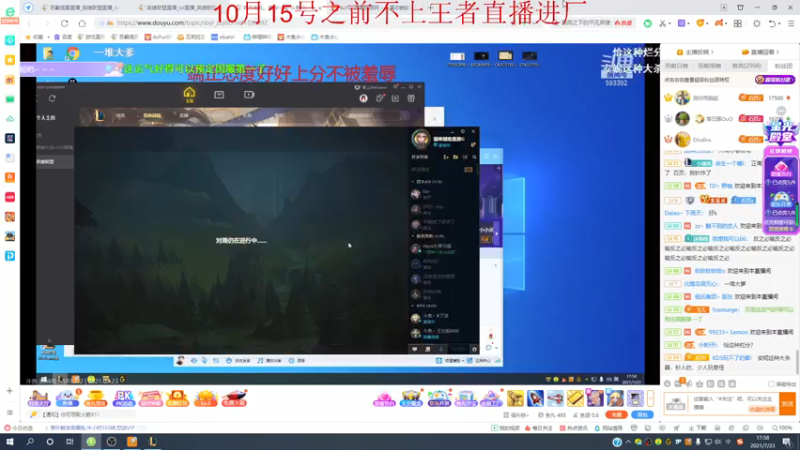
Task: Send chat with the orange 发送 button
Action: [787, 404]
